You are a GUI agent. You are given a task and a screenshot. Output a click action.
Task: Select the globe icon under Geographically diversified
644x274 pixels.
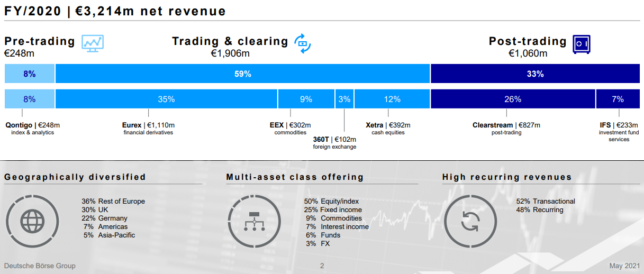32,221
